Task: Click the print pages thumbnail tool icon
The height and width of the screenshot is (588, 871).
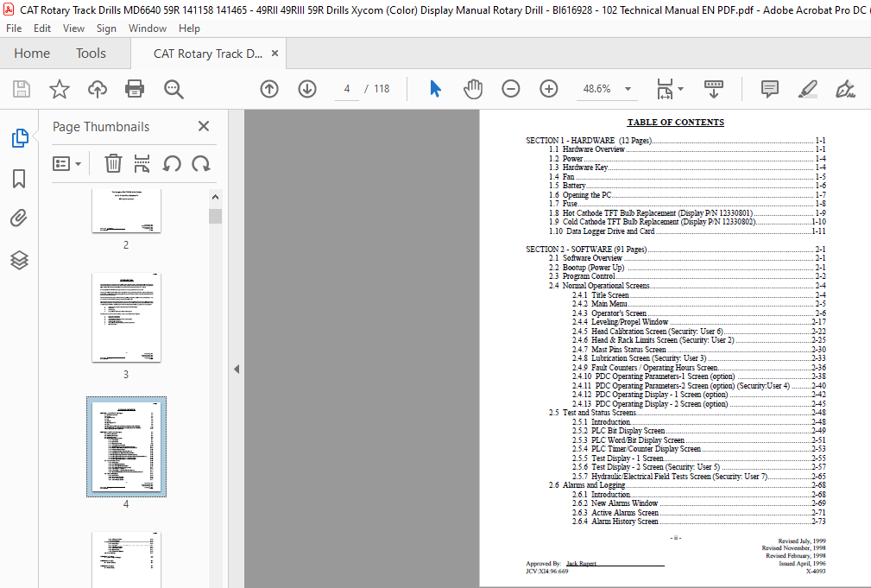Action: pyautogui.click(x=142, y=164)
